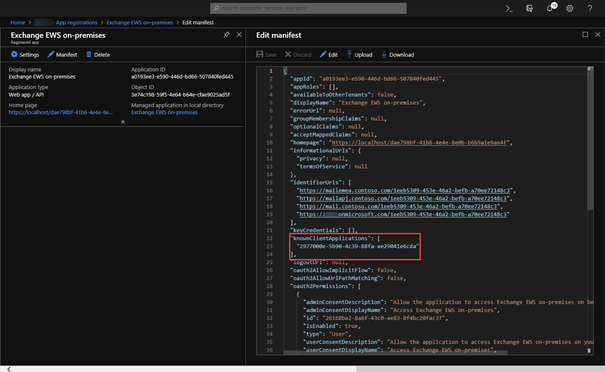Screen dimensions: 605x372
Task: Maximize the Edit manifest blade
Action: coord(585,35)
